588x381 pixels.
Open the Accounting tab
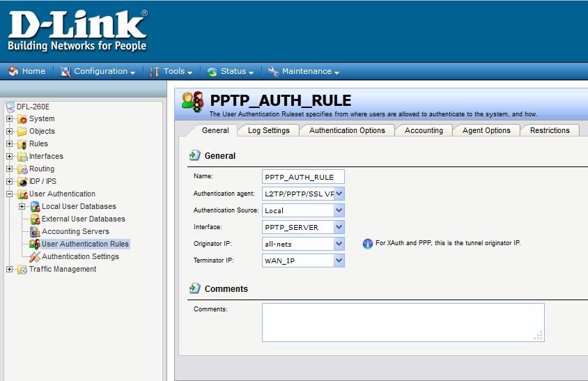point(424,130)
